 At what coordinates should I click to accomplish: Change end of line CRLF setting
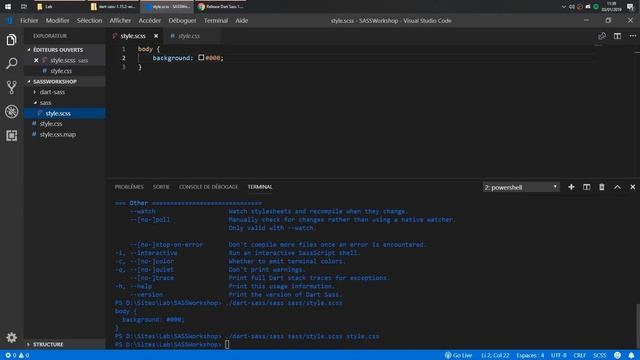pos(579,355)
